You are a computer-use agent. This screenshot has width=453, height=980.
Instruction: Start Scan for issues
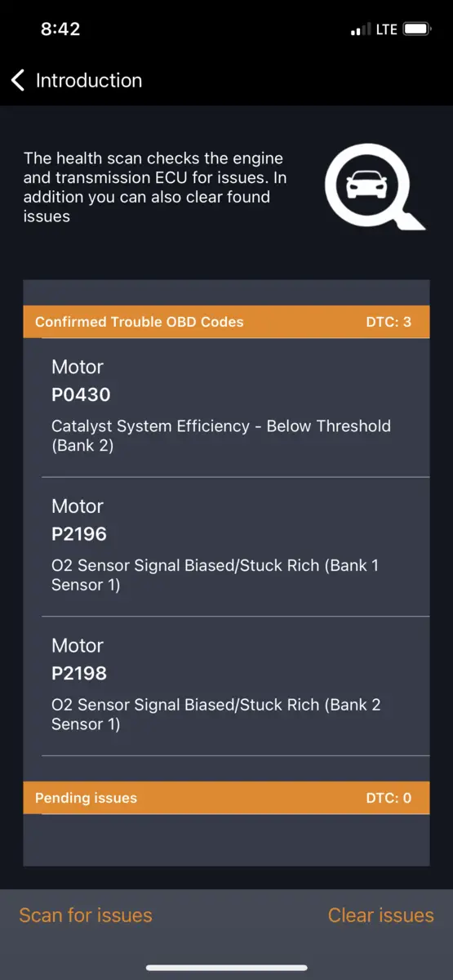click(x=86, y=915)
